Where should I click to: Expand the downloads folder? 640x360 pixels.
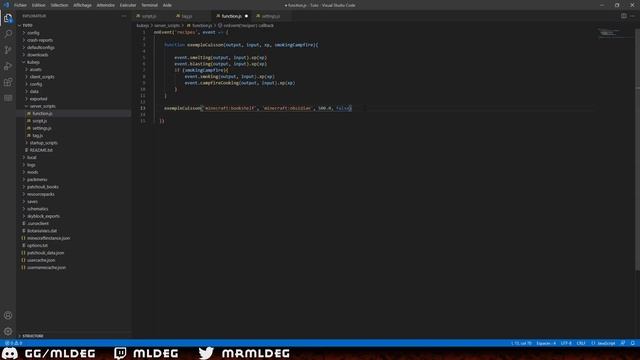tap(38, 55)
